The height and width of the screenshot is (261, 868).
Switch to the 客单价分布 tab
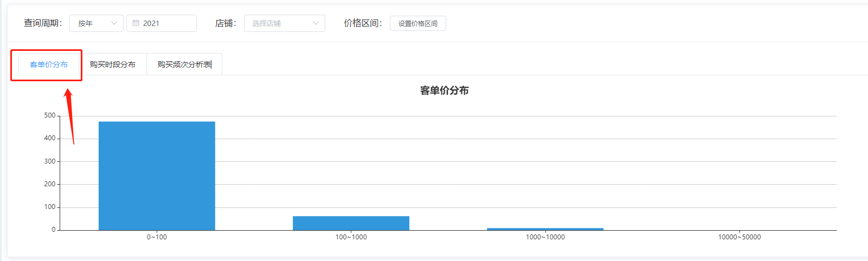pyautogui.click(x=49, y=64)
